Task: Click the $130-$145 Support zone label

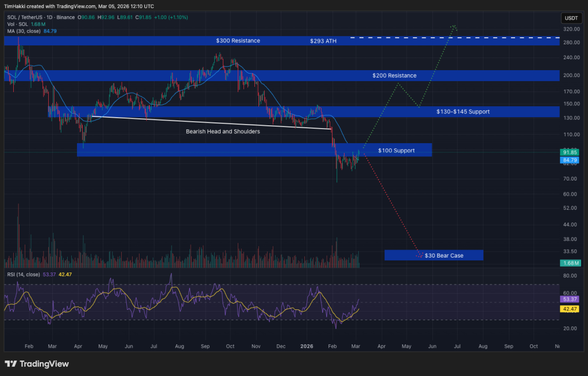Action: (463, 112)
